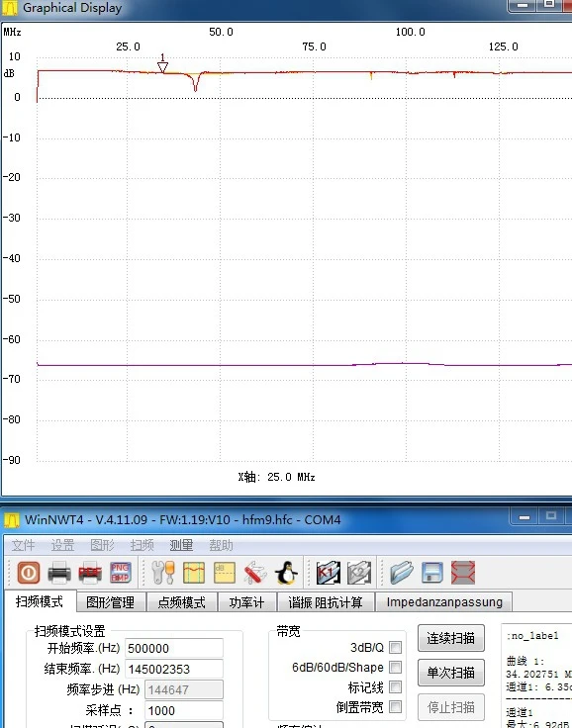Click the X轴: 25.0 MHz label
This screenshot has height=728, width=572.
[277, 477]
